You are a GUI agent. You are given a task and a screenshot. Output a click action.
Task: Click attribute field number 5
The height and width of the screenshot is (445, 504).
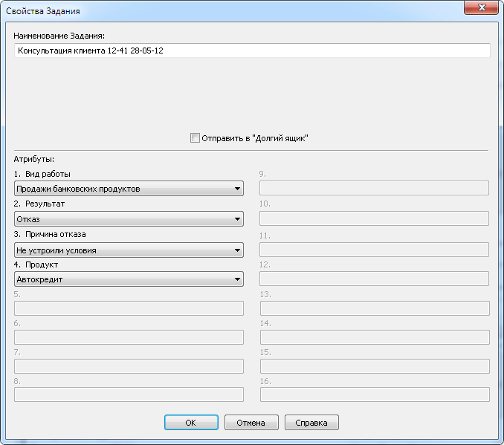tap(129, 308)
